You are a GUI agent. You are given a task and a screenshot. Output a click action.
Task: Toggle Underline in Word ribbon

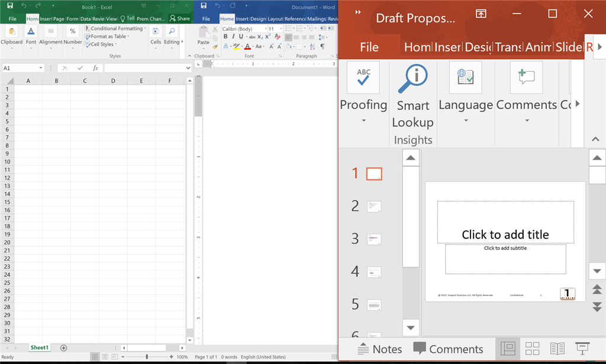click(x=241, y=36)
